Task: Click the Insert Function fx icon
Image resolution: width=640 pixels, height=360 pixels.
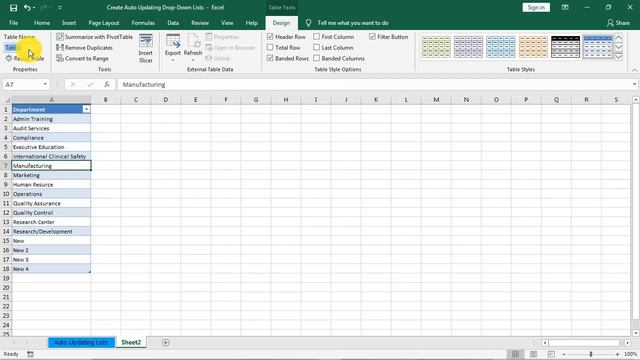Action: pos(107,84)
